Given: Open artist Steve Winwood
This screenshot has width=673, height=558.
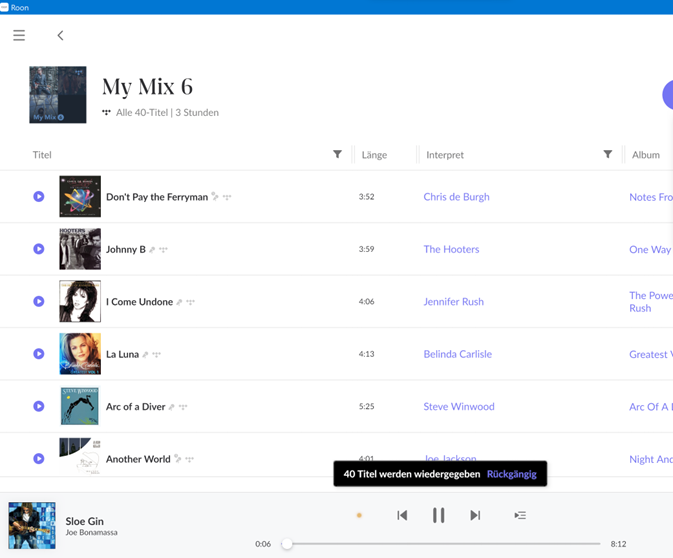Looking at the screenshot, I should pos(459,406).
